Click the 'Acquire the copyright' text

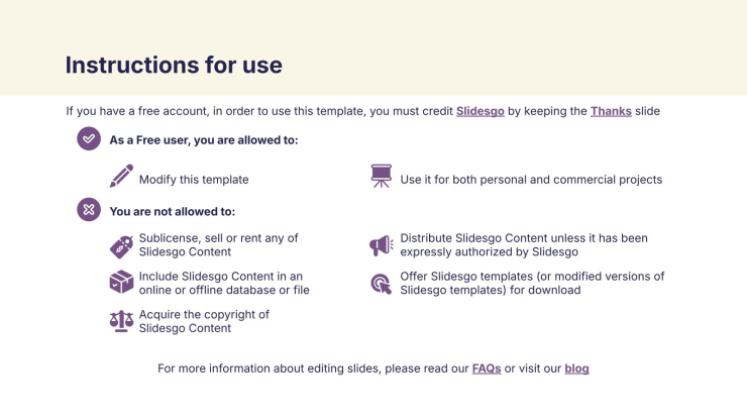click(204, 321)
